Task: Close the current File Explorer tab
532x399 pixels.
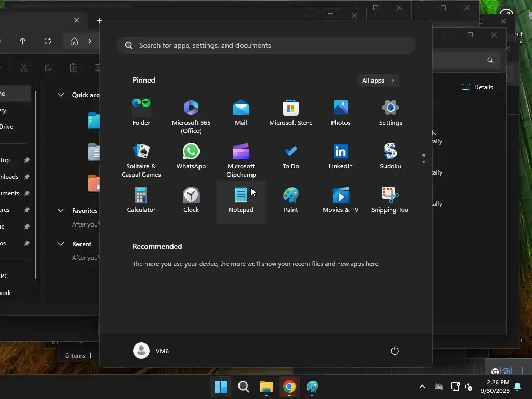Action: 77,20
